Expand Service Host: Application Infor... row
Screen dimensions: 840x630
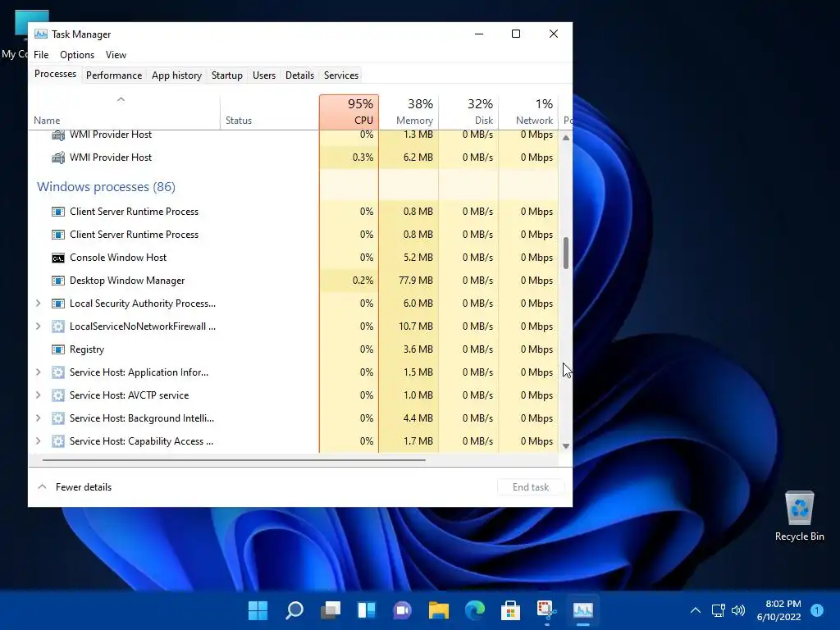(38, 372)
